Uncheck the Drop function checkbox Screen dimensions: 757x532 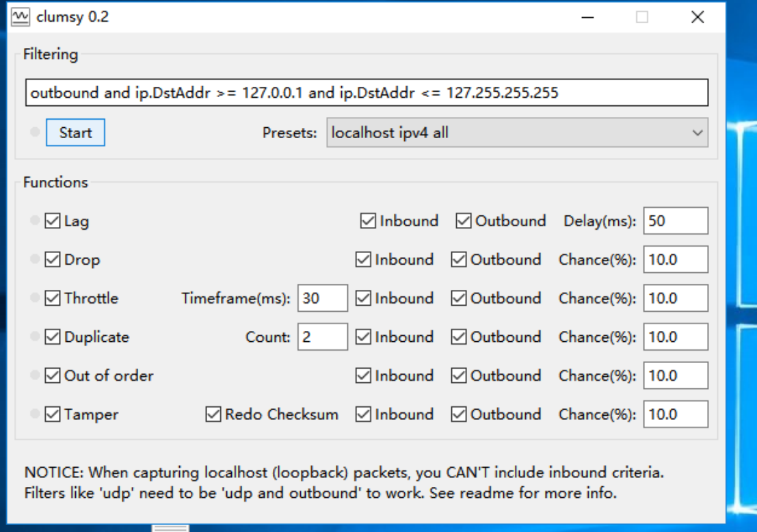tap(52, 260)
